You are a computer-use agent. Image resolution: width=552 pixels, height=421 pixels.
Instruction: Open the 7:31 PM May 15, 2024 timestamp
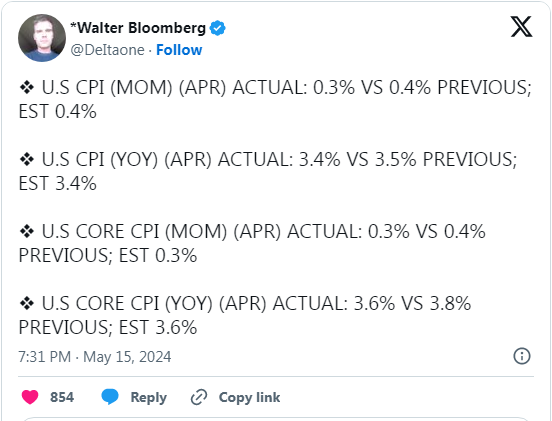click(x=95, y=357)
